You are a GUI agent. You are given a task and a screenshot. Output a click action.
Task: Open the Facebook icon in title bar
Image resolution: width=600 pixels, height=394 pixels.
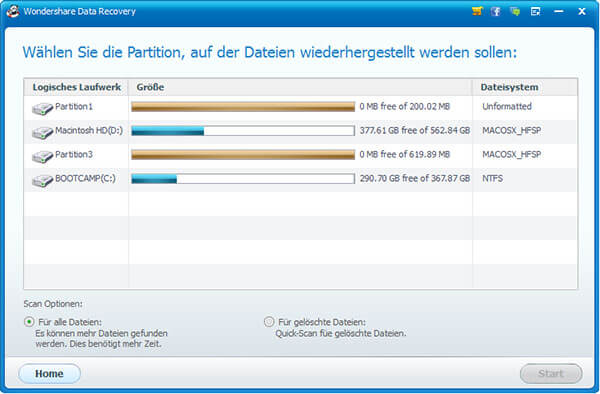pos(496,11)
